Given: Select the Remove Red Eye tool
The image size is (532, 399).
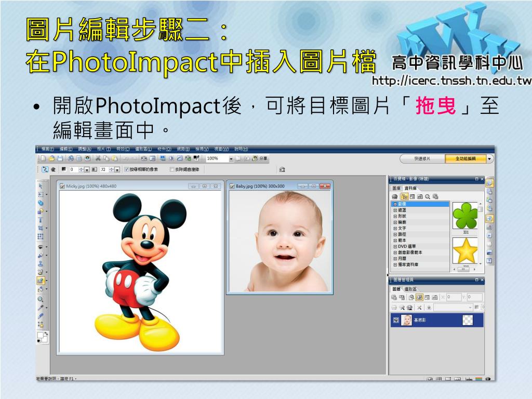Looking at the screenshot, I should (x=41, y=247).
